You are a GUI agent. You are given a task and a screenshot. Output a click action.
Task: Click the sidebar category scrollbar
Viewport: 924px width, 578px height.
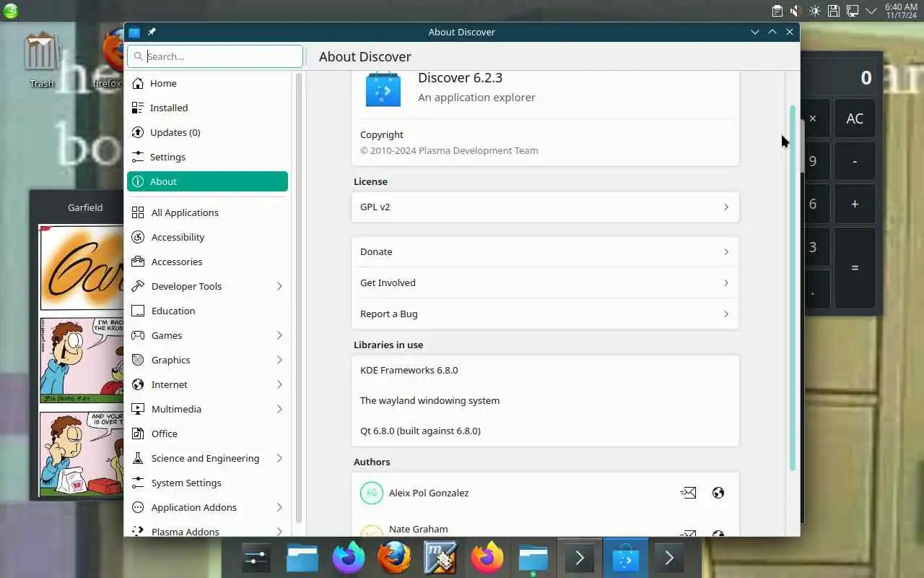click(x=299, y=296)
